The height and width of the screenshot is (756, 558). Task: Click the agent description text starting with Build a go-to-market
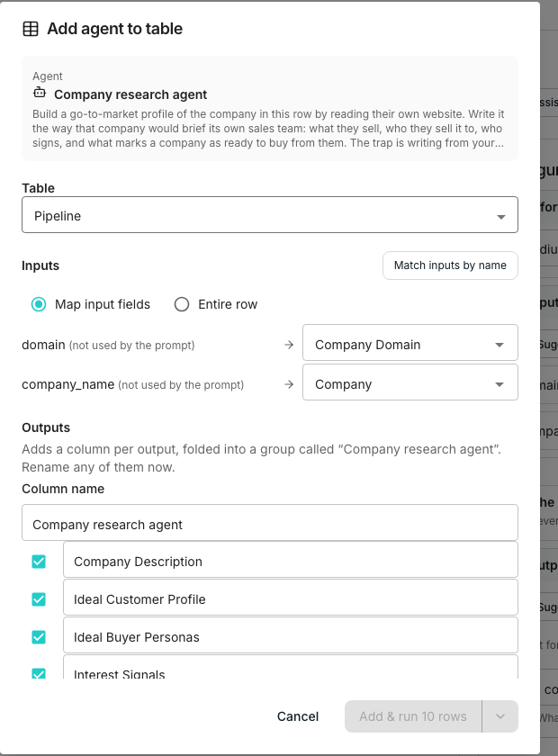tap(268, 128)
